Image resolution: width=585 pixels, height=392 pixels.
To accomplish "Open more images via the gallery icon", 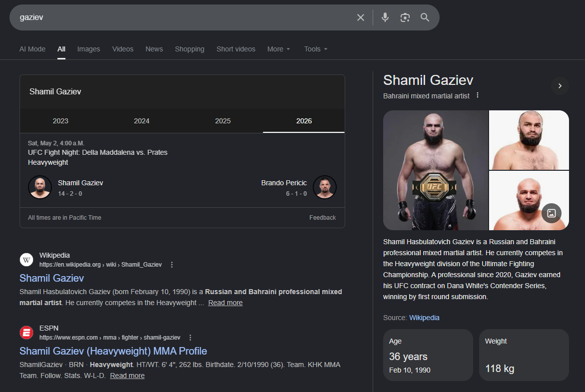I will coord(552,213).
